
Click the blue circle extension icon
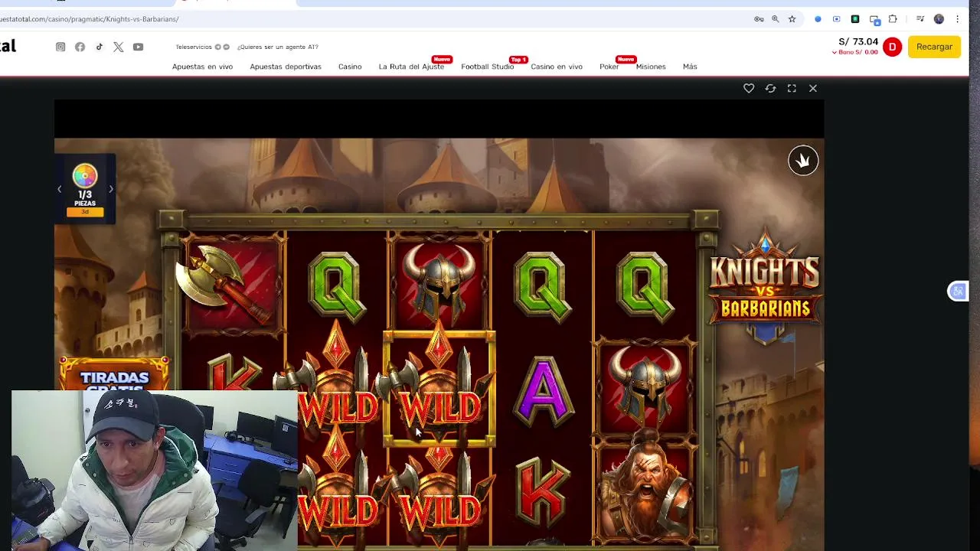pos(818,19)
